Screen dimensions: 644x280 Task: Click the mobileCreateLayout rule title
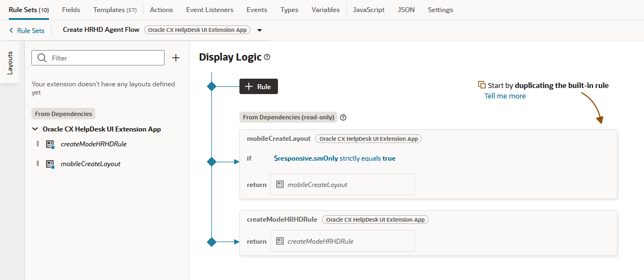[x=279, y=139]
